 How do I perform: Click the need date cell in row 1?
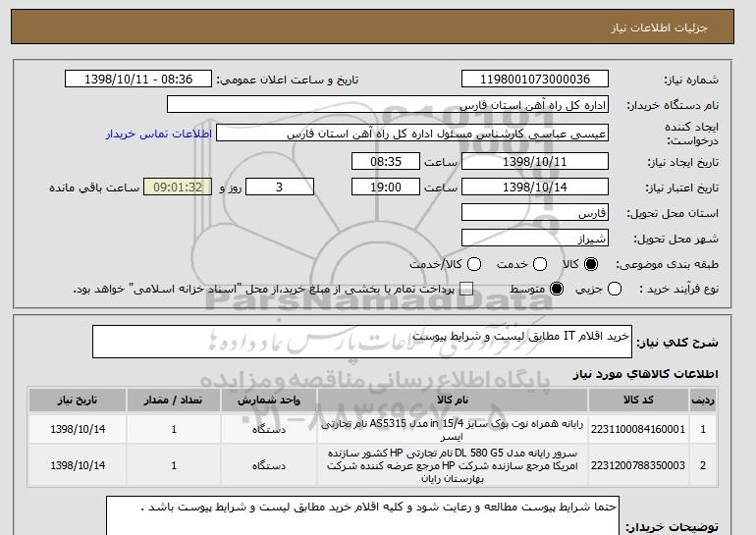pyautogui.click(x=78, y=429)
